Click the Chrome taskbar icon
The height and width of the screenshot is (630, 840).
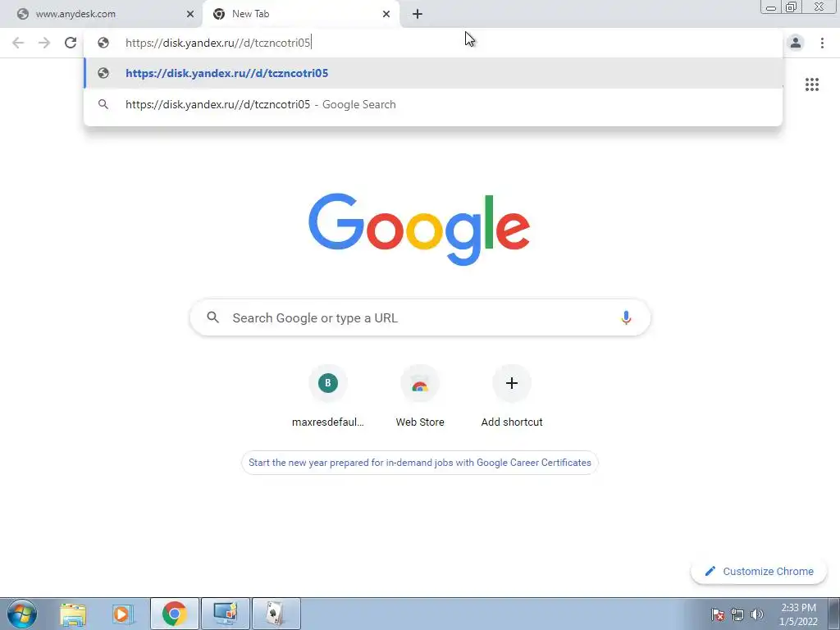point(175,614)
